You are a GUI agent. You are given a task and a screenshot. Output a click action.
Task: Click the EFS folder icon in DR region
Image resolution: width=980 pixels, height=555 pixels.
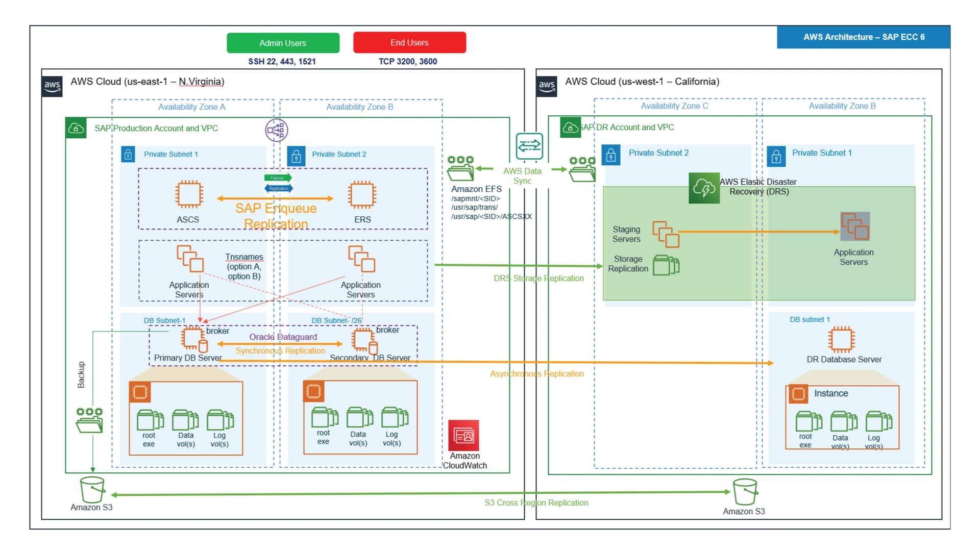tap(582, 169)
